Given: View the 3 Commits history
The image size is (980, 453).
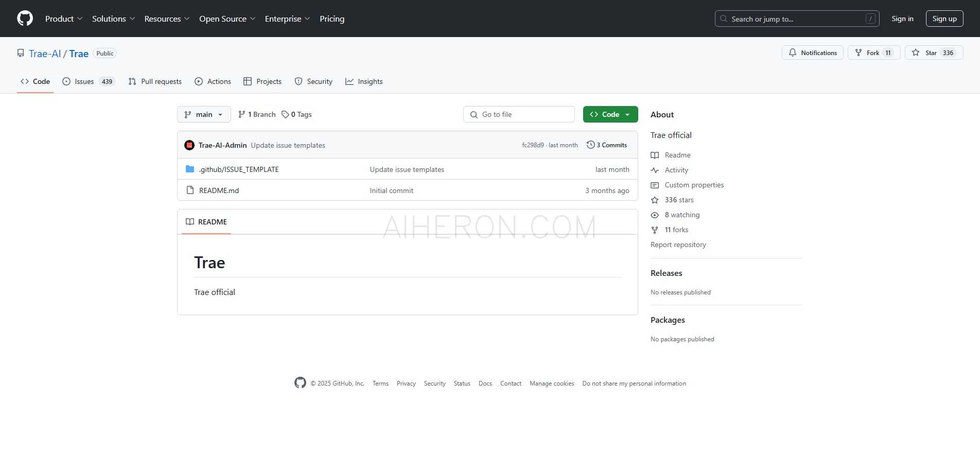Looking at the screenshot, I should coord(607,145).
